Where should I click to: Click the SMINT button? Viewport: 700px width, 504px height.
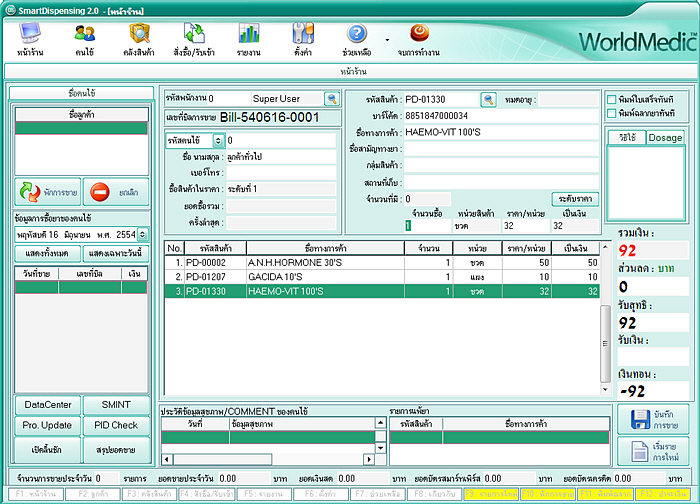116,405
